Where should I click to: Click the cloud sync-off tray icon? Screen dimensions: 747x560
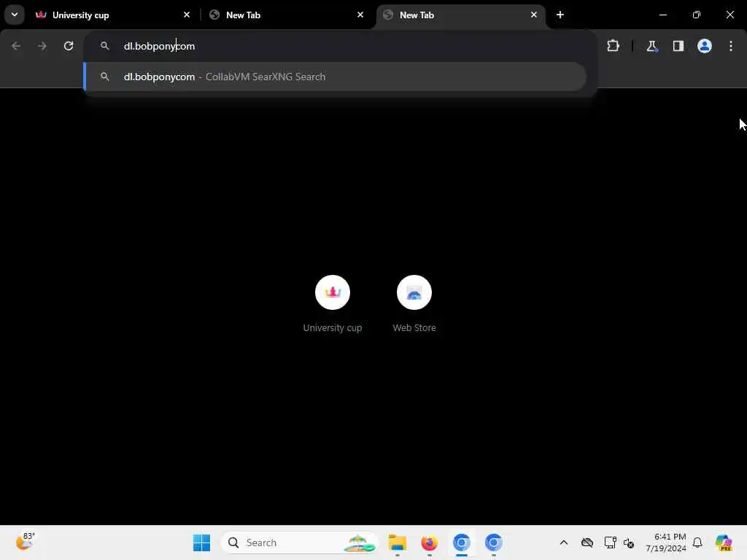click(587, 542)
